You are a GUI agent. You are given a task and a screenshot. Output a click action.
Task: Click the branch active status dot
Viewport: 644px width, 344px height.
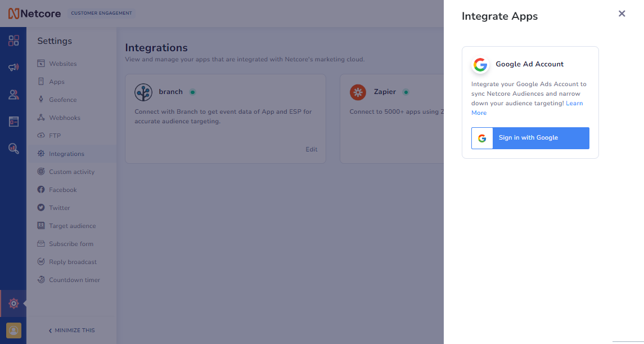(192, 92)
